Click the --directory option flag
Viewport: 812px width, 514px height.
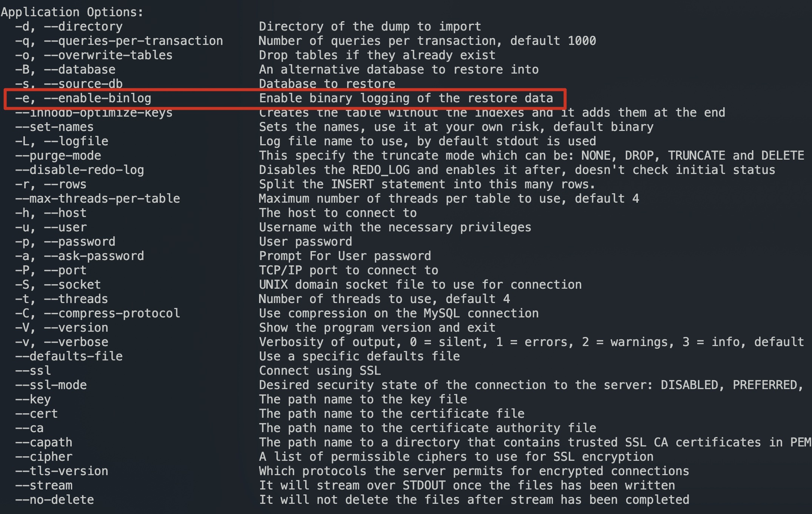[x=83, y=27]
